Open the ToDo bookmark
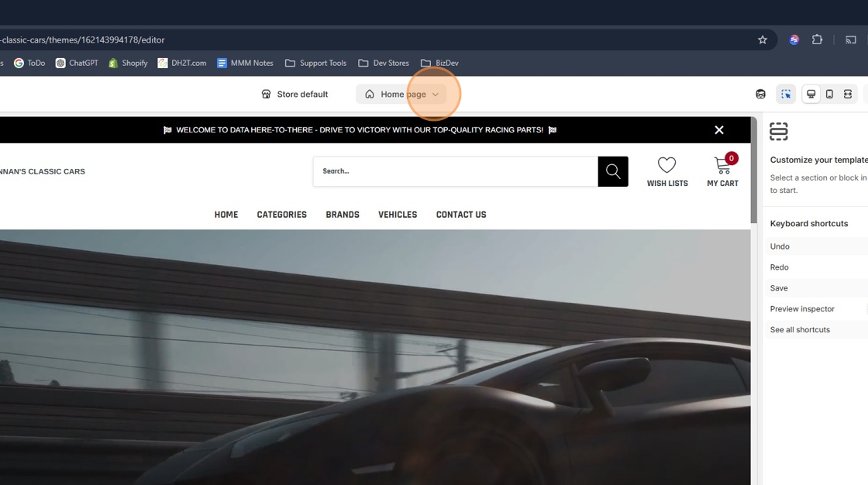Image resolution: width=868 pixels, height=485 pixels. (x=29, y=63)
